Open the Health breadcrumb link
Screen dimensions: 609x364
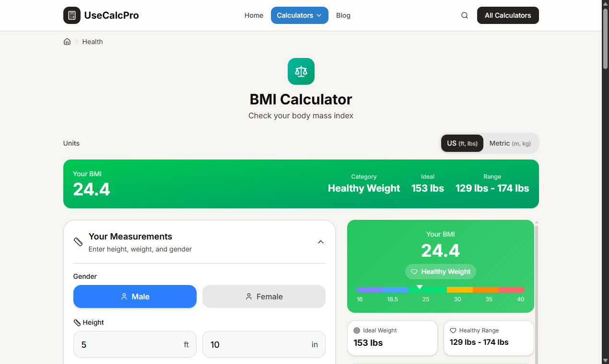pyautogui.click(x=93, y=42)
